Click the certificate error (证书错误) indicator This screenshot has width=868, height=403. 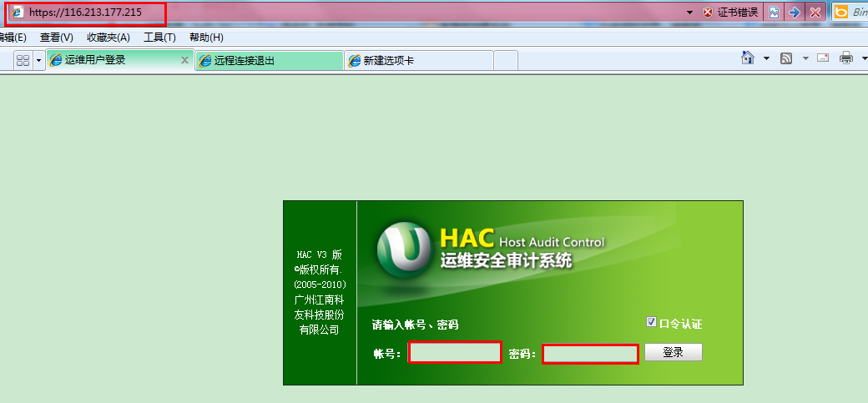pos(730,13)
